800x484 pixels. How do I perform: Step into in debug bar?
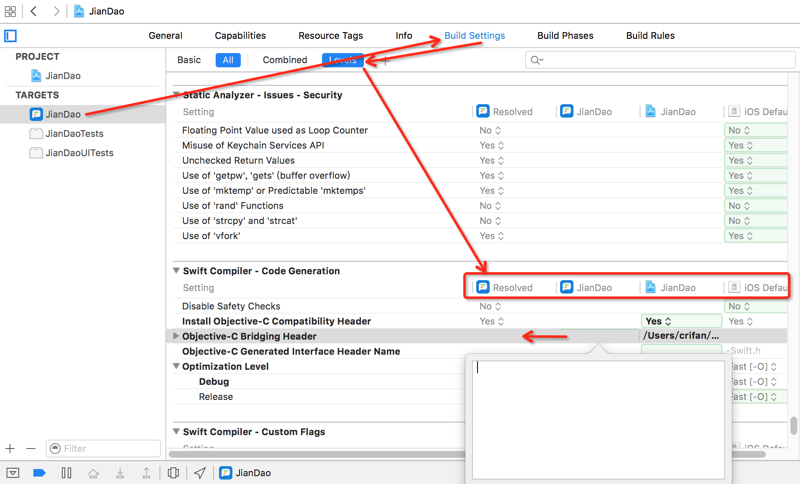click(120, 473)
